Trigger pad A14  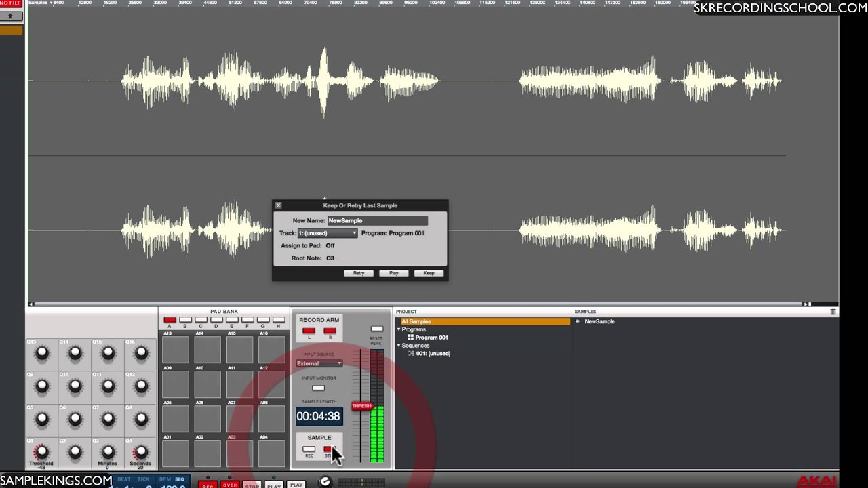pyautogui.click(x=208, y=350)
